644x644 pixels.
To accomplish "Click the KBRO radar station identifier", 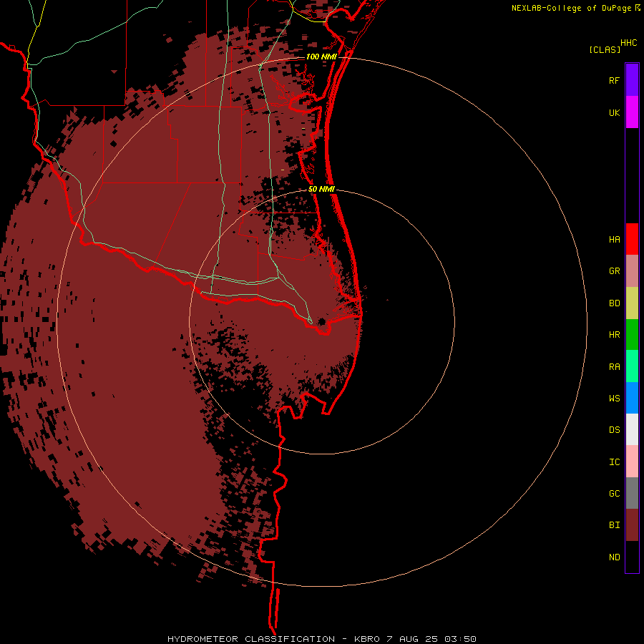I will click(x=368, y=639).
